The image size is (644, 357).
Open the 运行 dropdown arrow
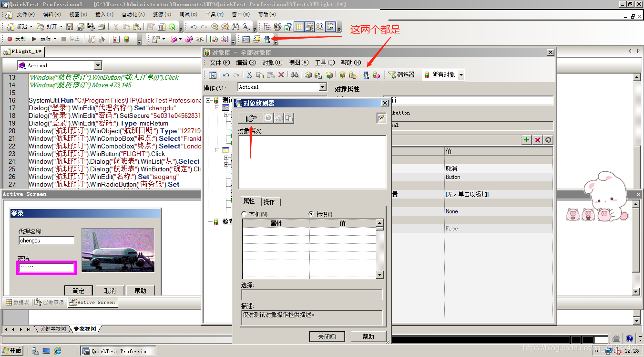click(55, 39)
